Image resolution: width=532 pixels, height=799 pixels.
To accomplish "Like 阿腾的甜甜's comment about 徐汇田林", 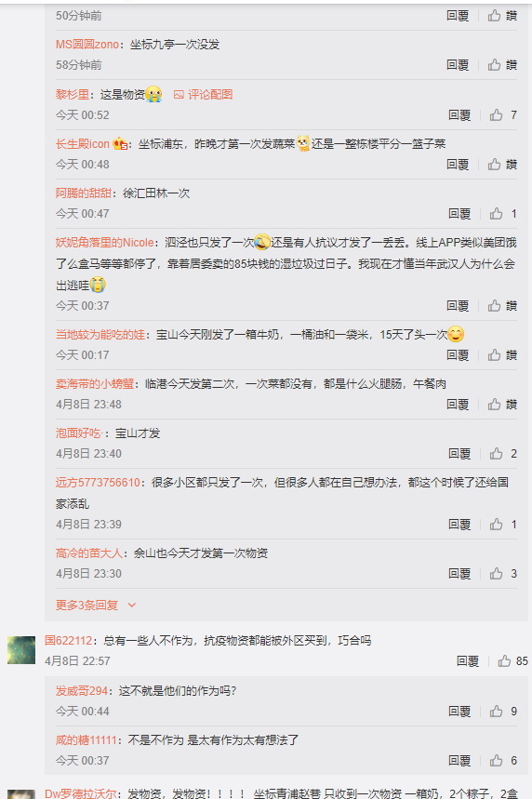I will (503, 214).
